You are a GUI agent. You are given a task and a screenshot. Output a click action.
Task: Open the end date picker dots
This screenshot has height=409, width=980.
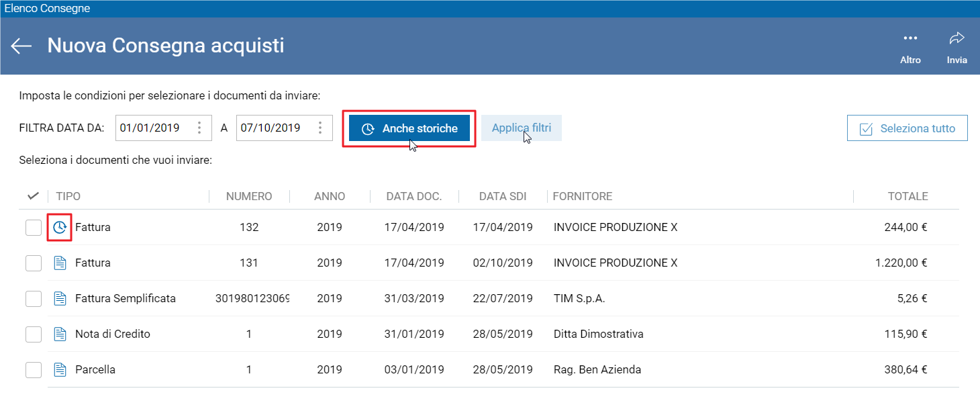click(x=320, y=128)
